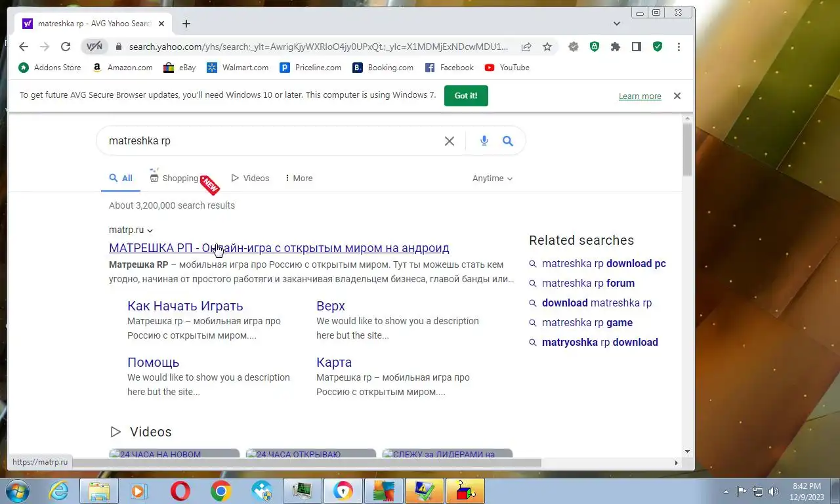Launch Internet Explorer from the taskbar
840x504 pixels.
(58, 491)
